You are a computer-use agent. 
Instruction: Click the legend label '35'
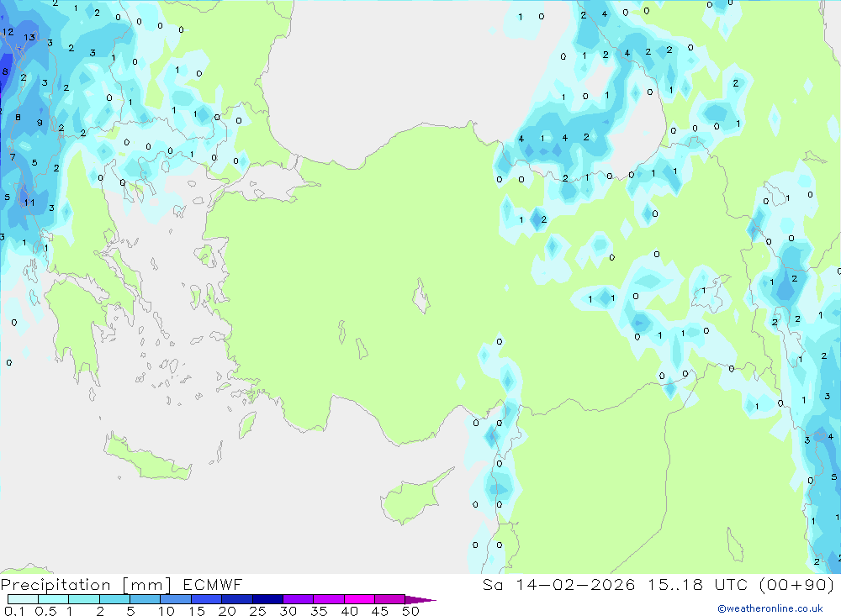[x=319, y=611]
